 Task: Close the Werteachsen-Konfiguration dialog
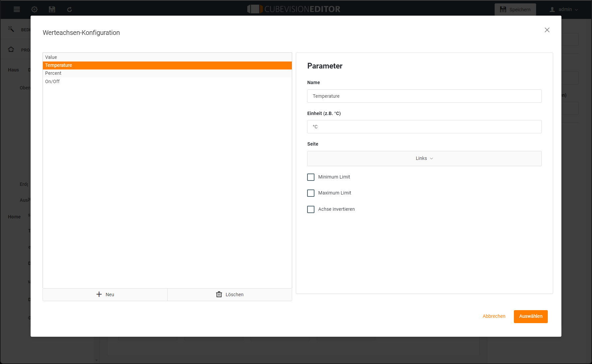click(x=547, y=30)
